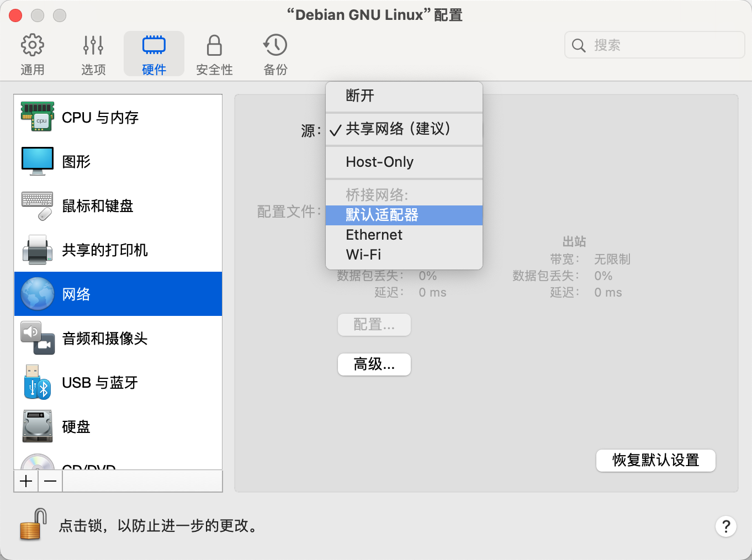Open the 选项 options tab
Screen dimensions: 752x560
[93, 54]
